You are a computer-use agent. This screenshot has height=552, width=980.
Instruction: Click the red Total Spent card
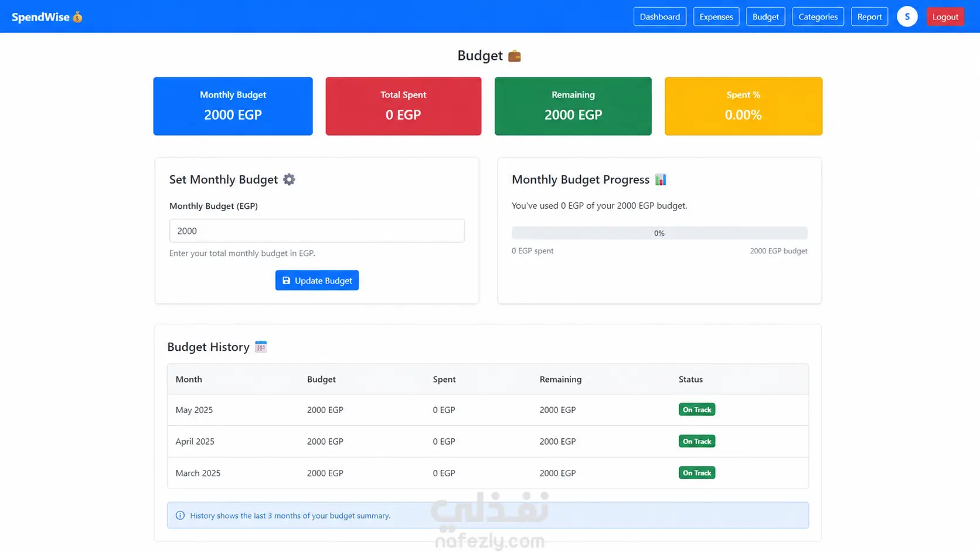(x=403, y=106)
